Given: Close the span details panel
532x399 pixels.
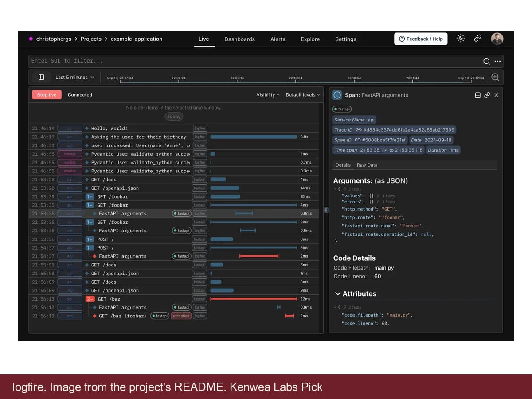Looking at the screenshot, I should tap(496, 95).
